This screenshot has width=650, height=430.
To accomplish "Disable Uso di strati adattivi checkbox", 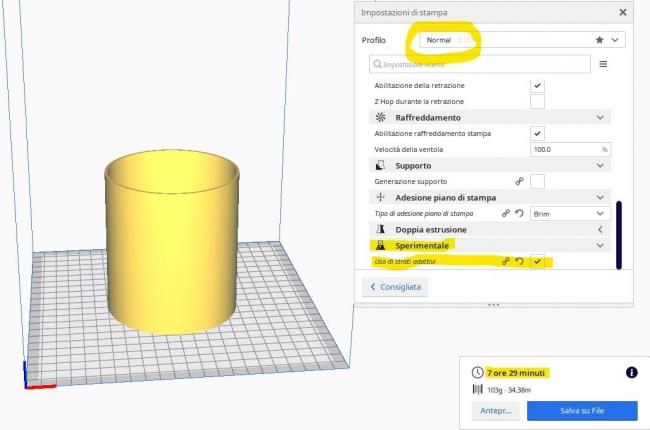I will [538, 261].
